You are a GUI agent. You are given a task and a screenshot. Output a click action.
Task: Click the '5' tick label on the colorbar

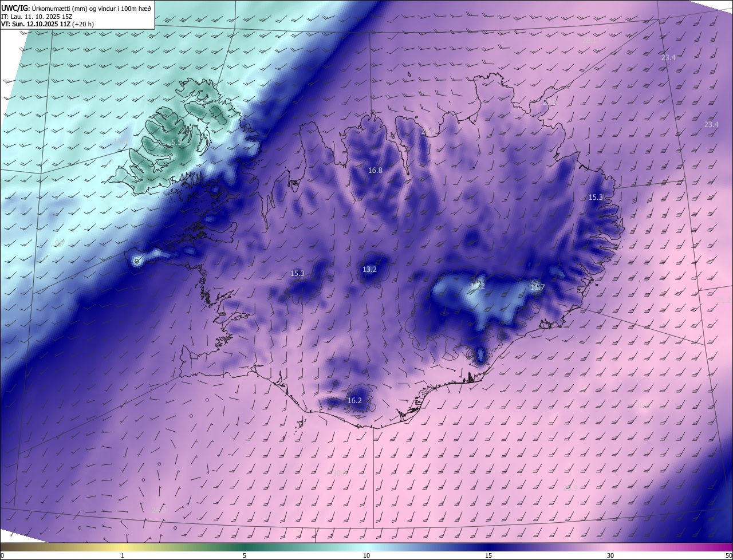pos(245,555)
